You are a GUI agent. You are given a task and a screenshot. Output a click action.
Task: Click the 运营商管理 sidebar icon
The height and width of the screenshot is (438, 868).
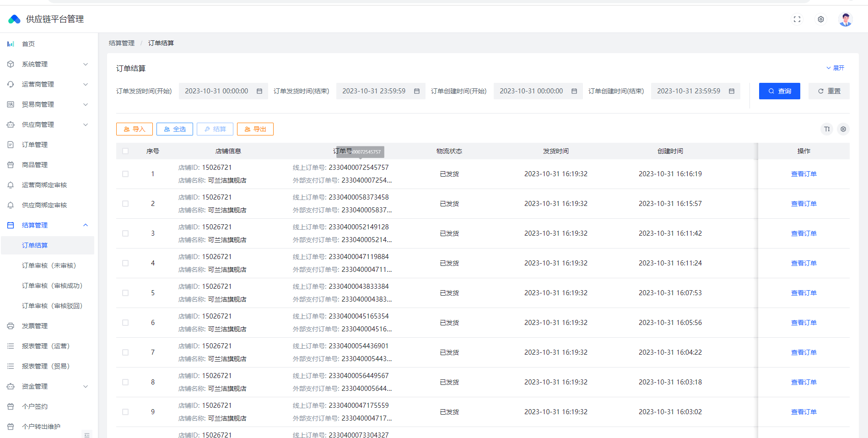pyautogui.click(x=11, y=84)
